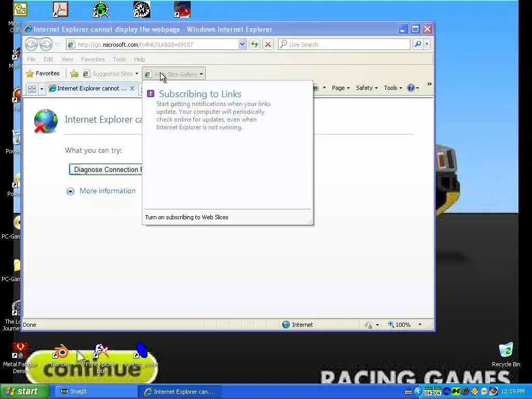Click the blue Help question mark icon
Image resolution: width=532 pixels, height=399 pixels.
click(411, 88)
